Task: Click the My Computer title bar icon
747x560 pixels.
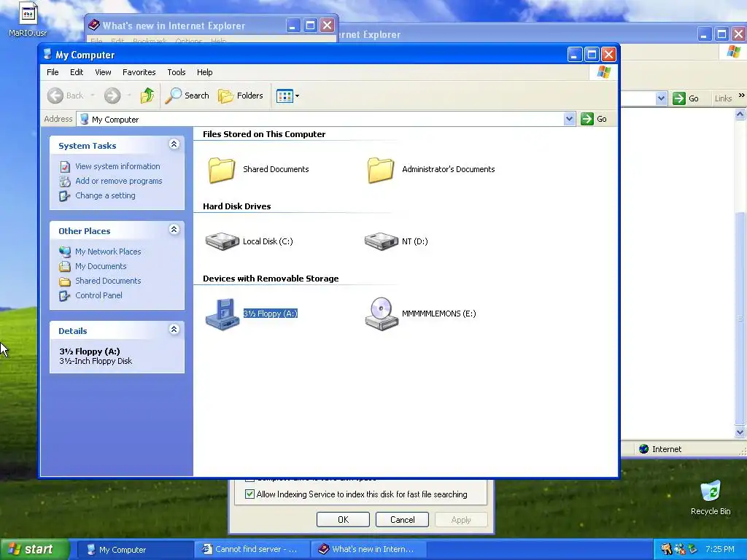Action: point(47,54)
